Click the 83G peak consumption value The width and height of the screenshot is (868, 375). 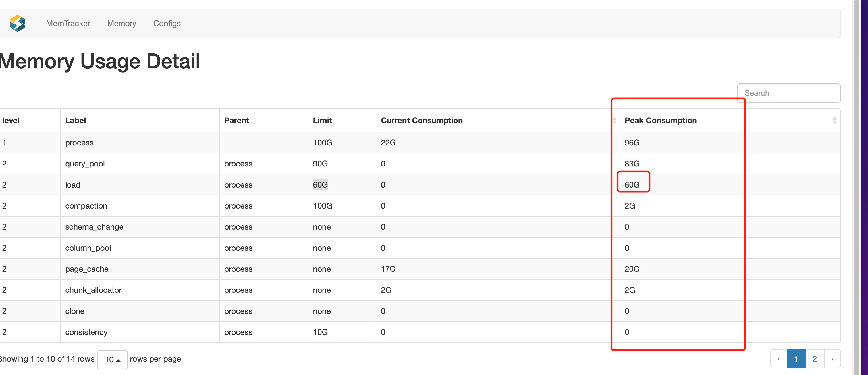pyautogui.click(x=632, y=164)
